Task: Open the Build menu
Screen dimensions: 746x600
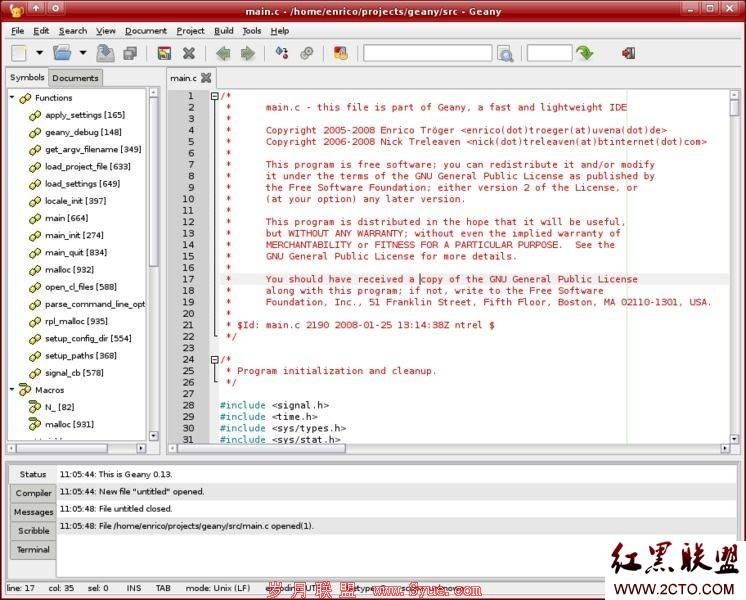Action: [224, 31]
